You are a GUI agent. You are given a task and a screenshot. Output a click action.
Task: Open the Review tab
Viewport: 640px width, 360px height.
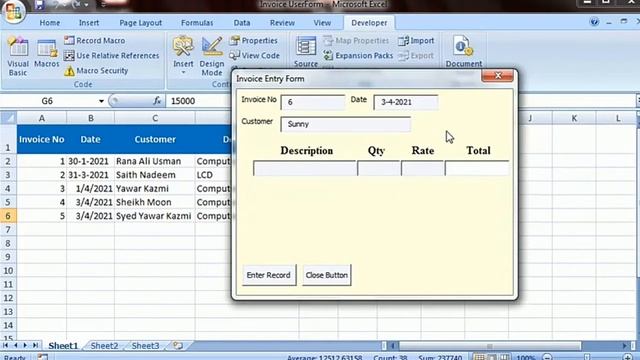tap(282, 23)
